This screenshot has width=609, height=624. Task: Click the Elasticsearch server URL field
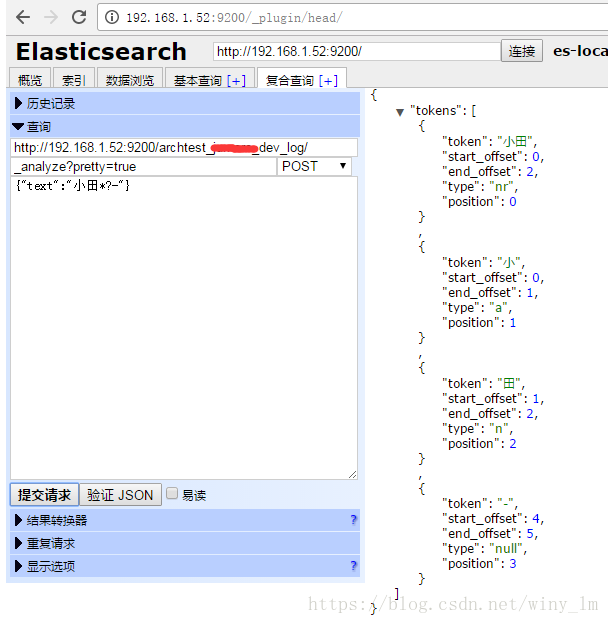(x=356, y=52)
